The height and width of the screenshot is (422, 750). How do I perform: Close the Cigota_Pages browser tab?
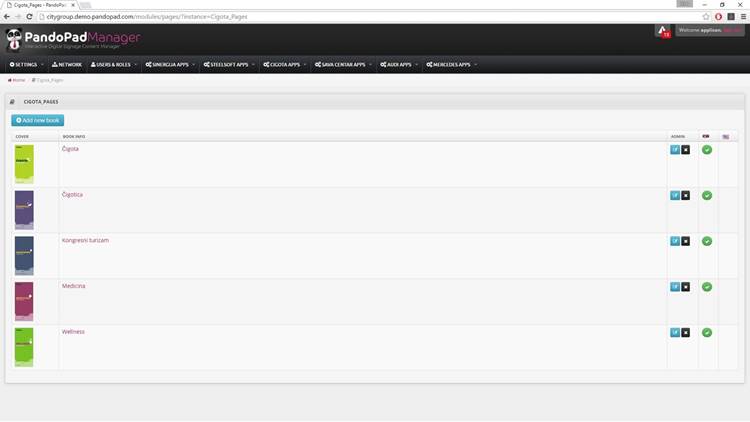click(73, 5)
